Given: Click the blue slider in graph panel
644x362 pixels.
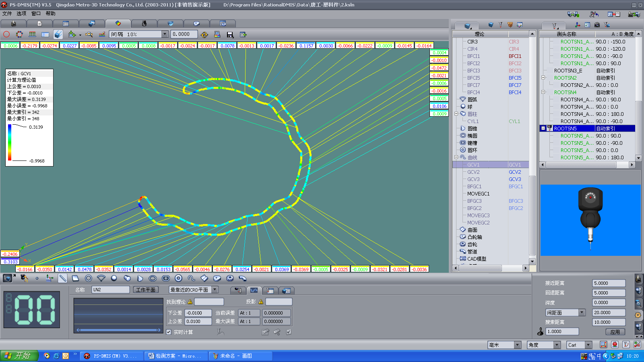Looking at the screenshot, I should tap(118, 330).
